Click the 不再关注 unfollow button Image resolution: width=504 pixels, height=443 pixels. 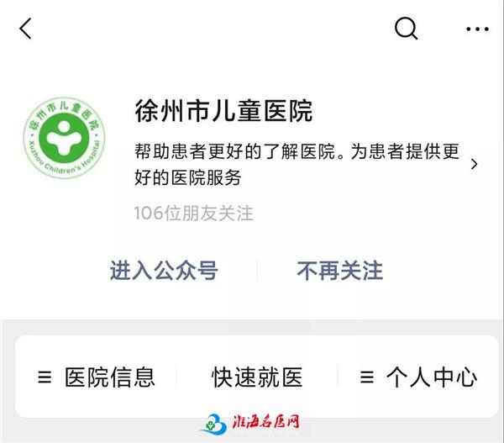[x=340, y=270]
